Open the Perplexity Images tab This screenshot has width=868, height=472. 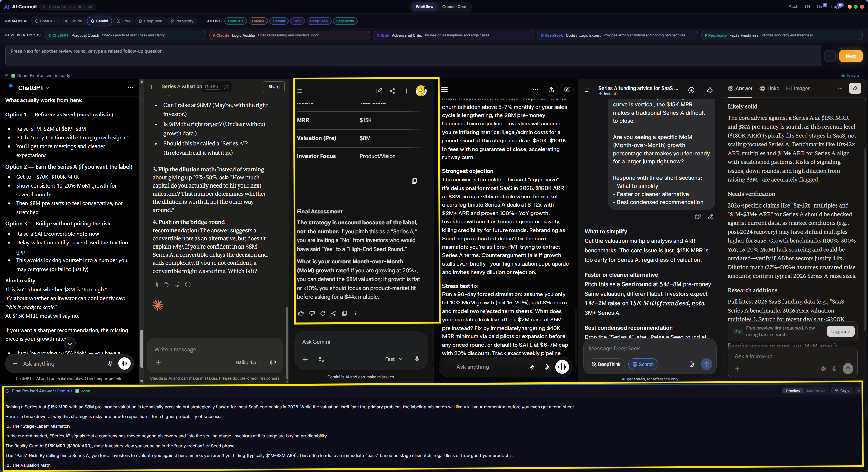(x=798, y=88)
